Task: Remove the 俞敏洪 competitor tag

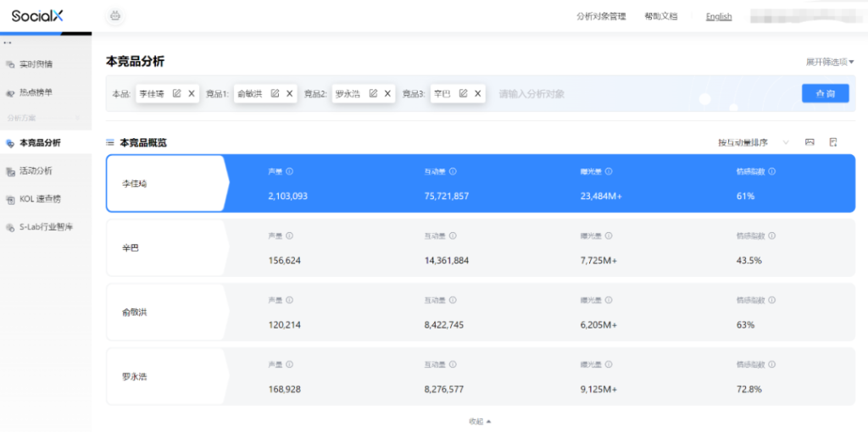Action: tap(290, 93)
